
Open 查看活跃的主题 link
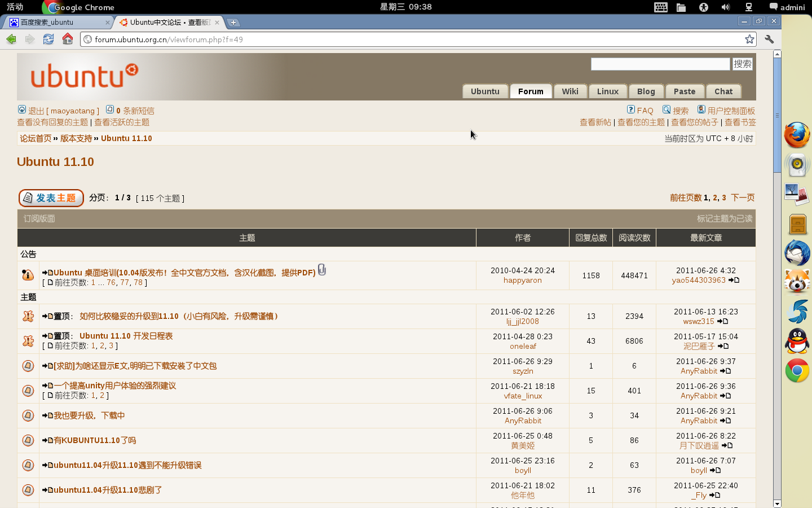coord(122,122)
